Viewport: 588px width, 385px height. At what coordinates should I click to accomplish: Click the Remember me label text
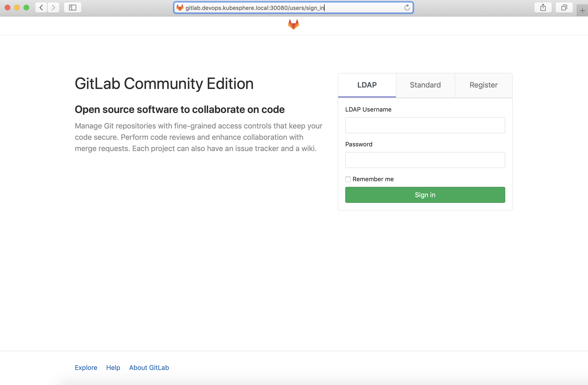pyautogui.click(x=373, y=179)
